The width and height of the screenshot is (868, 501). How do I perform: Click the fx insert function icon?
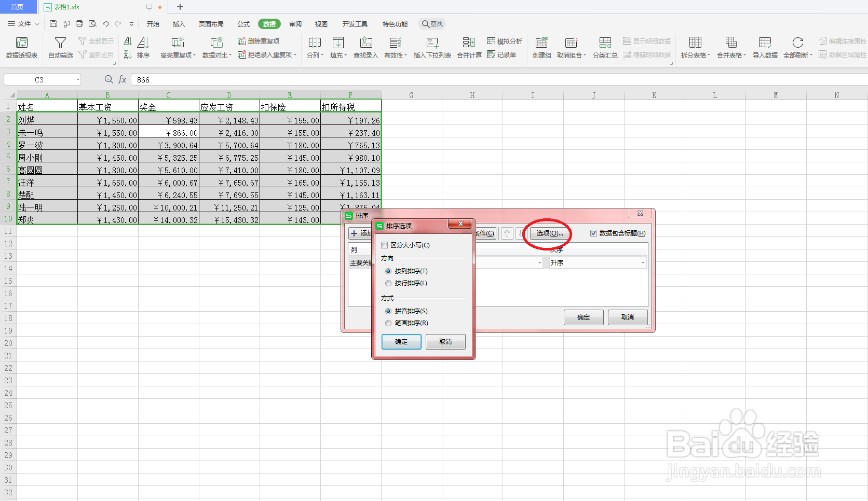pos(123,79)
